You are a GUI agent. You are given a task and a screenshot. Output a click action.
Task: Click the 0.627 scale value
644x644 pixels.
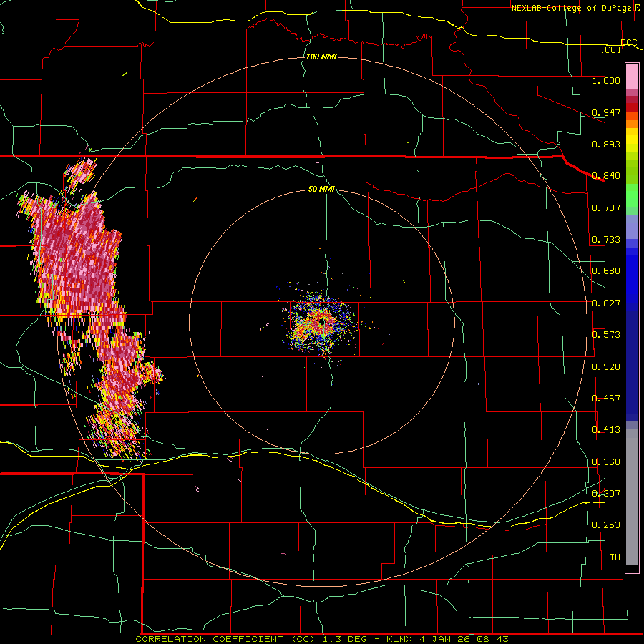tap(606, 303)
